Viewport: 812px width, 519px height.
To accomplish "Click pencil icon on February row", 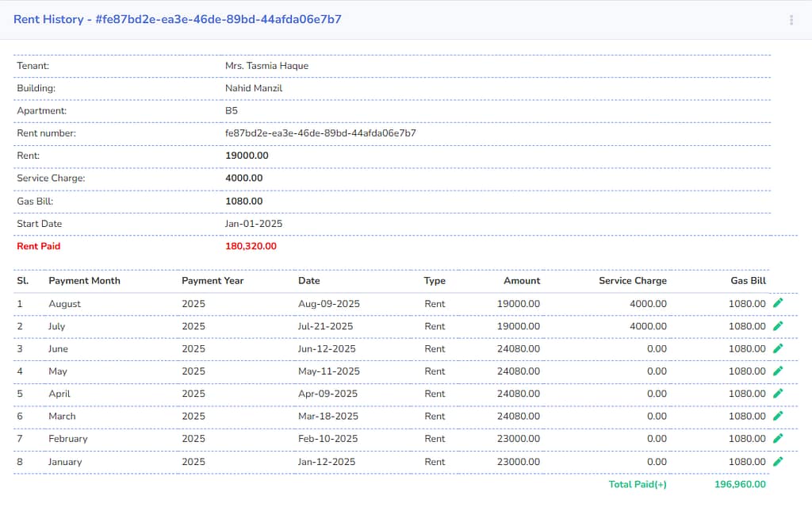I will [778, 439].
